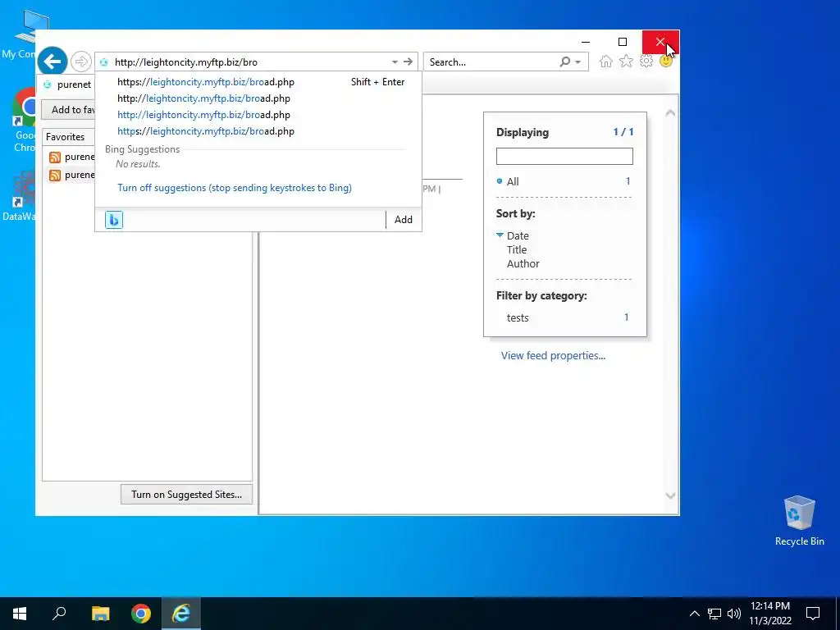Screen dimensions: 840x630
Task: Switch to the purenet tab
Action: [x=70, y=84]
